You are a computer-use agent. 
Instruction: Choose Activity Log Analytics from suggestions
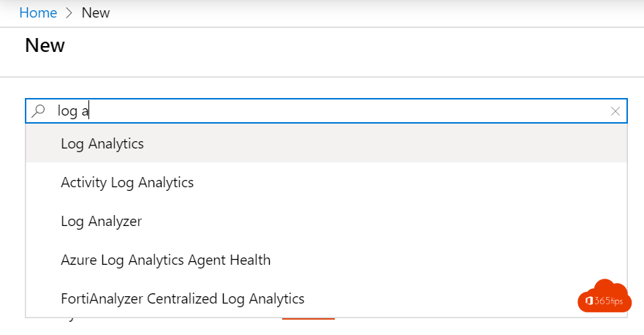(x=127, y=182)
